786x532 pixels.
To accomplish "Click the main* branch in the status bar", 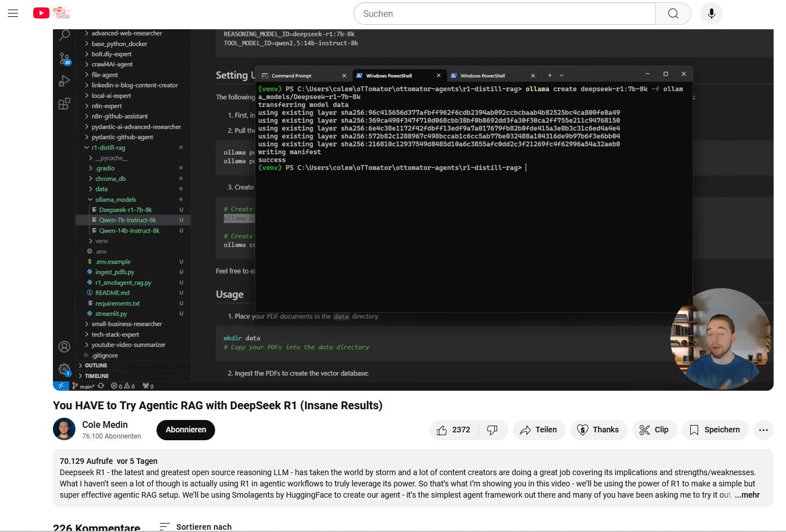I will point(83,386).
